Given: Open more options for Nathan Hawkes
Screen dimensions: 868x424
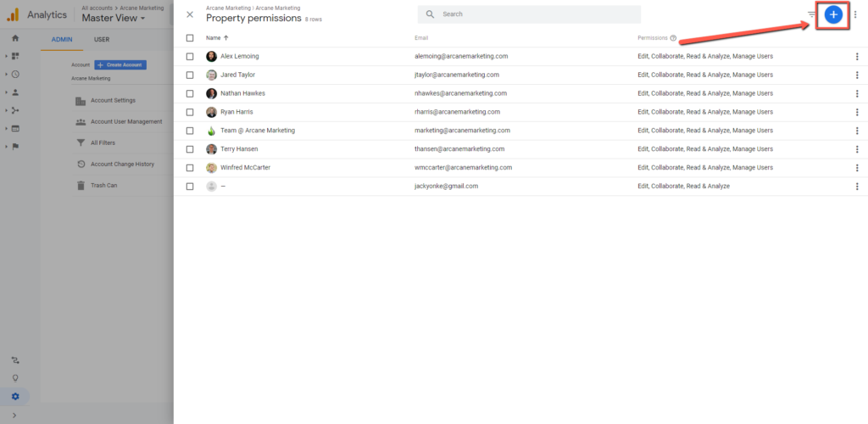Looking at the screenshot, I should click(x=857, y=93).
